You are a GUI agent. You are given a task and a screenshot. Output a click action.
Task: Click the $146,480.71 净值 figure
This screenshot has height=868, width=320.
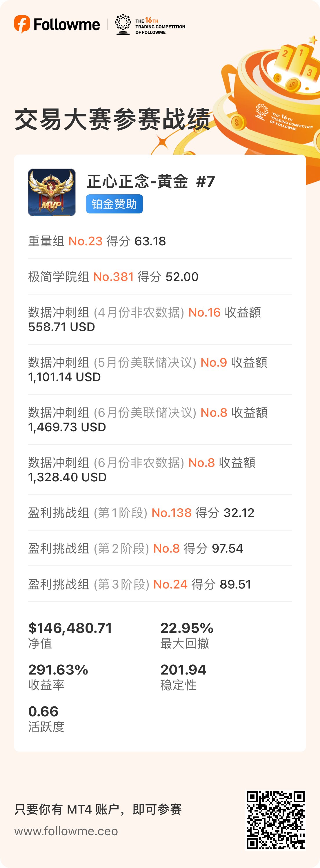pyautogui.click(x=70, y=635)
